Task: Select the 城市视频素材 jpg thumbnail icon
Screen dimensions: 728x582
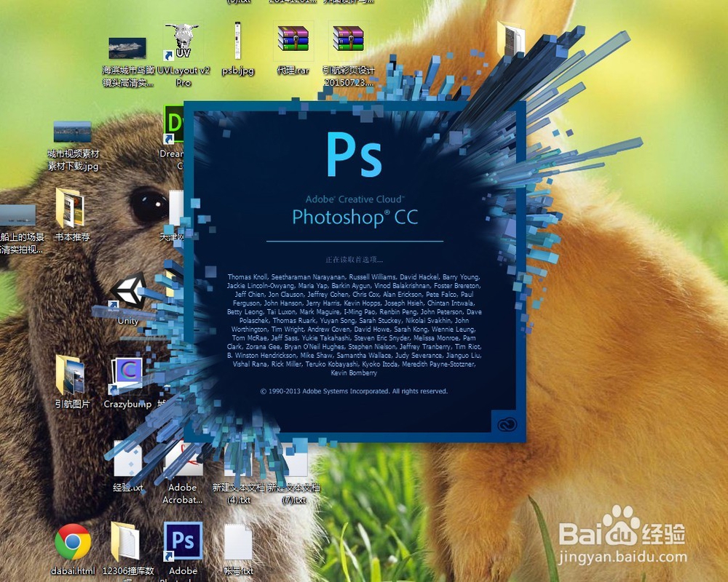Action: pos(72,132)
